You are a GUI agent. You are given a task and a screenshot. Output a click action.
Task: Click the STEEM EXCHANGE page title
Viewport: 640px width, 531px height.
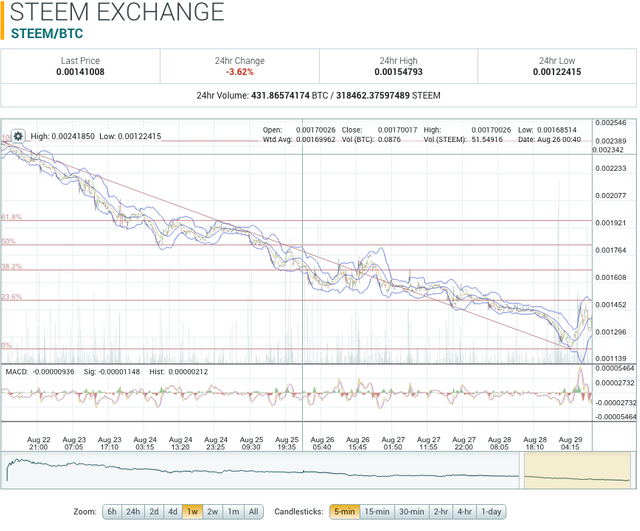click(x=117, y=11)
